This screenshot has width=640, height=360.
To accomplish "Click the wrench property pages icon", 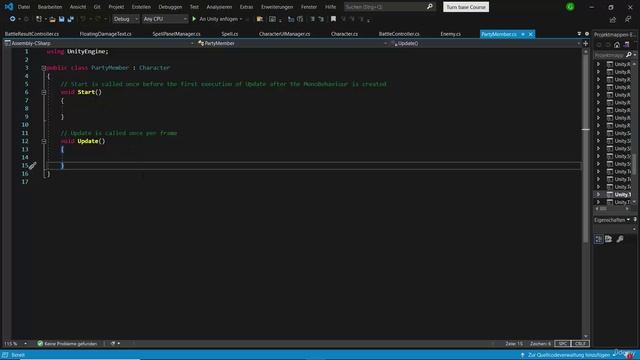I will [620, 239].
